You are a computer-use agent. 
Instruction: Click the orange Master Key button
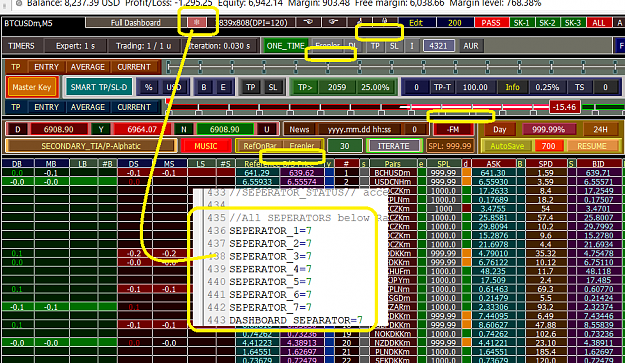coord(32,87)
